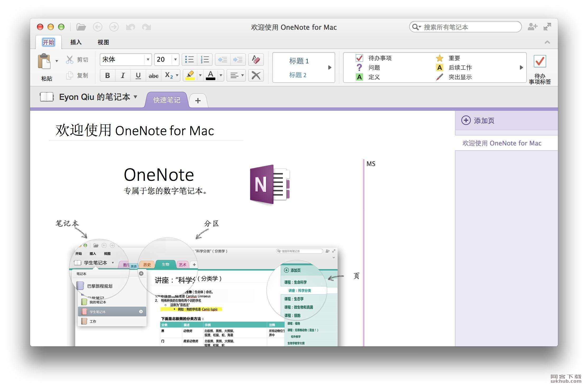The width and height of the screenshot is (588, 388).
Task: Open font color dropdown arrow
Action: tap(221, 75)
